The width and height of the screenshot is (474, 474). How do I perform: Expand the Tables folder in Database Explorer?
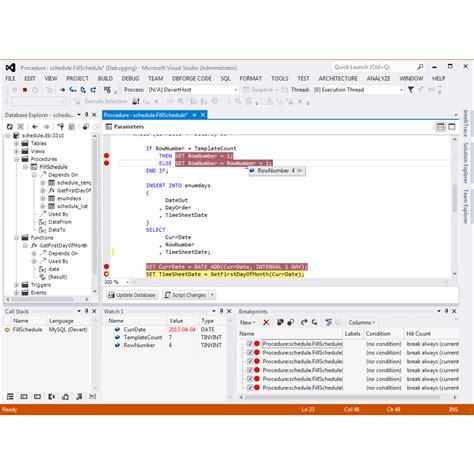[16, 143]
